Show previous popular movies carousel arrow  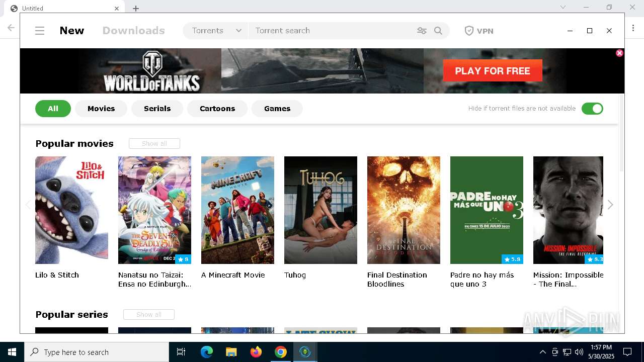pos(28,205)
